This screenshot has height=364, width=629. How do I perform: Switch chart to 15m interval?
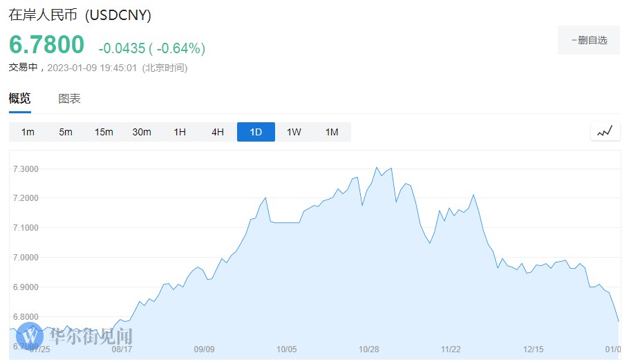pos(104,132)
